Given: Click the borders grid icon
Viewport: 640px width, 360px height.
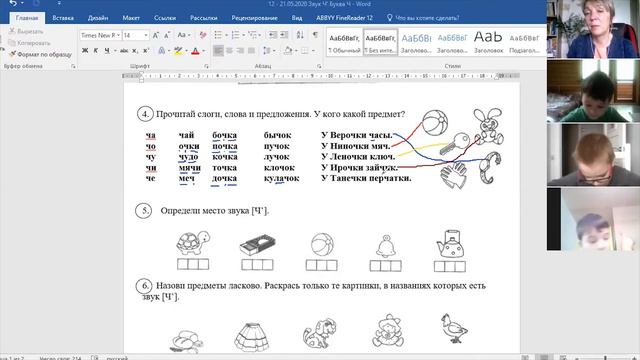Looking at the screenshot, I should pyautogui.click(x=304, y=51).
